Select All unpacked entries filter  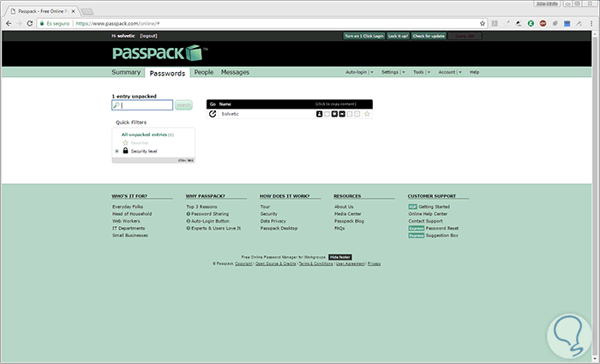147,134
